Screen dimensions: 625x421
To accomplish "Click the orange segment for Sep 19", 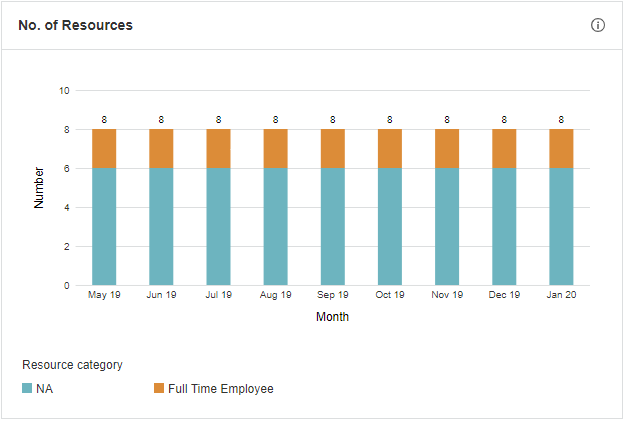I will point(333,148).
